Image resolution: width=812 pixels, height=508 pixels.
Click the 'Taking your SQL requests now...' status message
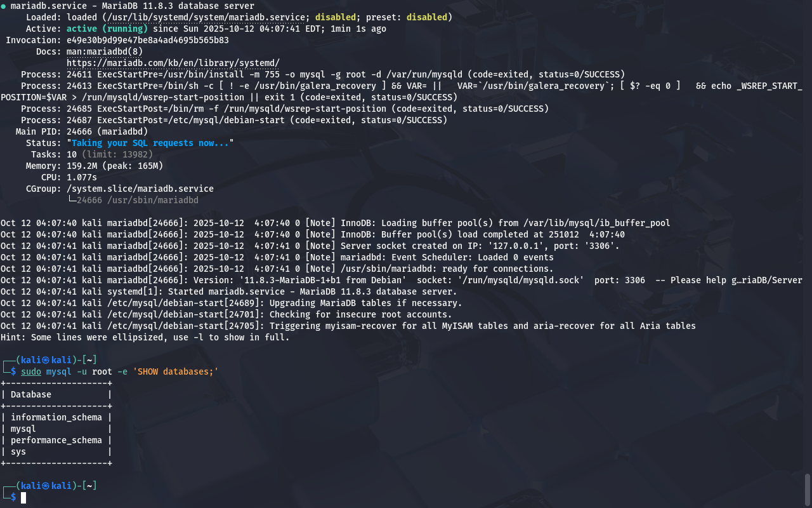(x=150, y=143)
